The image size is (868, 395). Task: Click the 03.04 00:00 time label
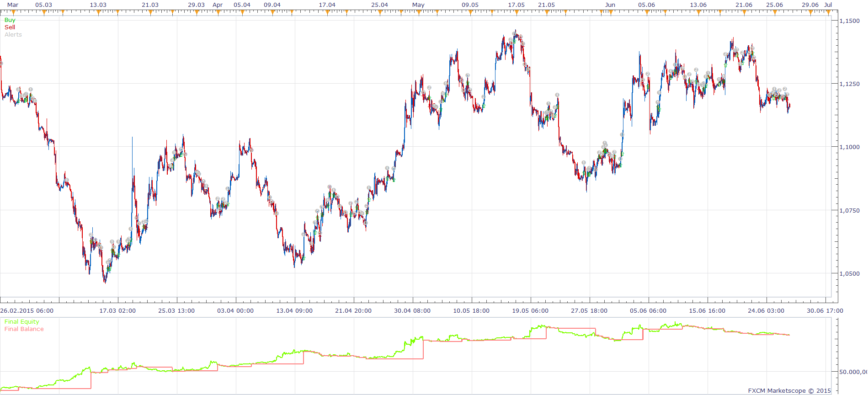(x=235, y=311)
